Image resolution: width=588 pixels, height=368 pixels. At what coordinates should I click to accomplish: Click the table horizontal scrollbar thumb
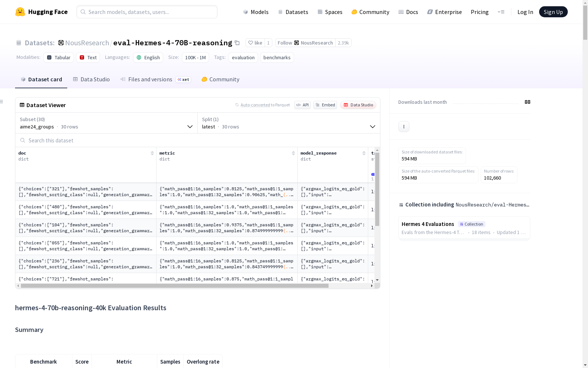175,286
